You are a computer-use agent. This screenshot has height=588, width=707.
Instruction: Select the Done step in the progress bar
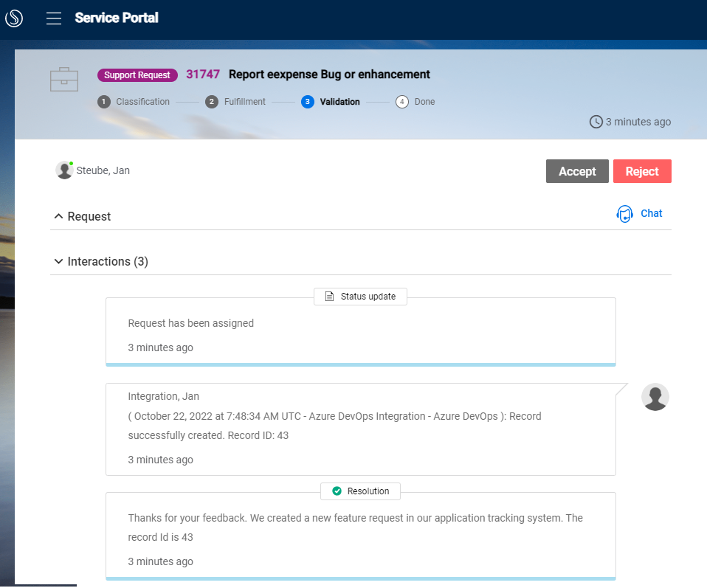[x=402, y=101]
